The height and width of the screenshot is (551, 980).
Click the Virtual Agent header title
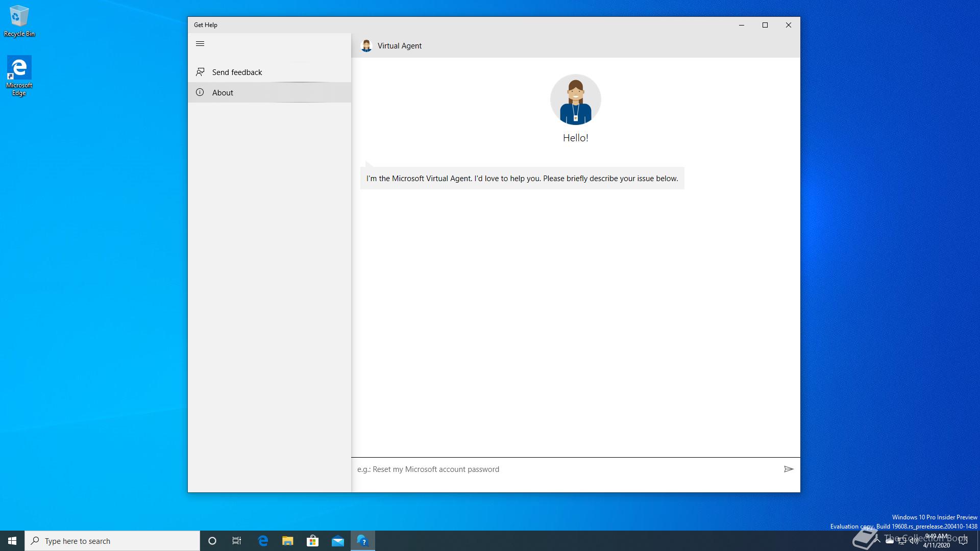[x=400, y=46]
